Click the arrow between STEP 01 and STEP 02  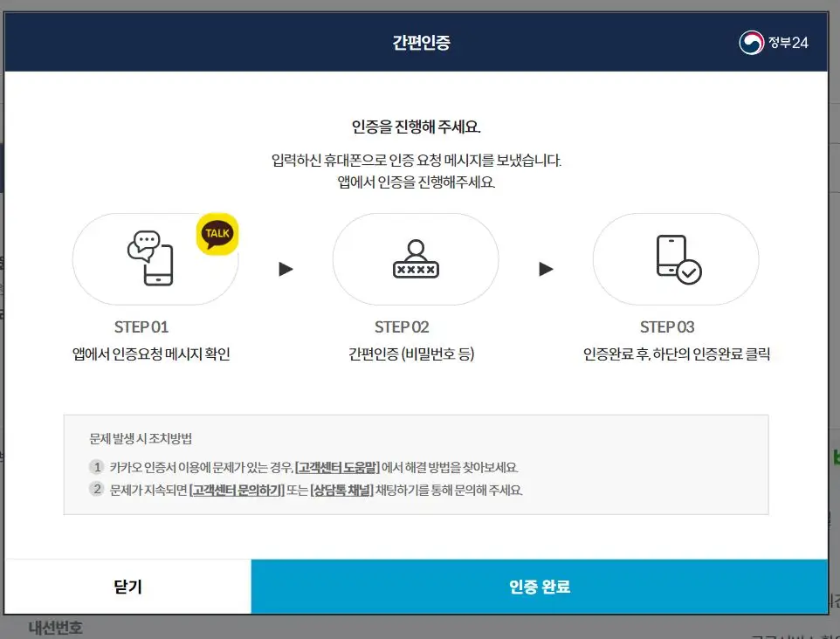(286, 269)
